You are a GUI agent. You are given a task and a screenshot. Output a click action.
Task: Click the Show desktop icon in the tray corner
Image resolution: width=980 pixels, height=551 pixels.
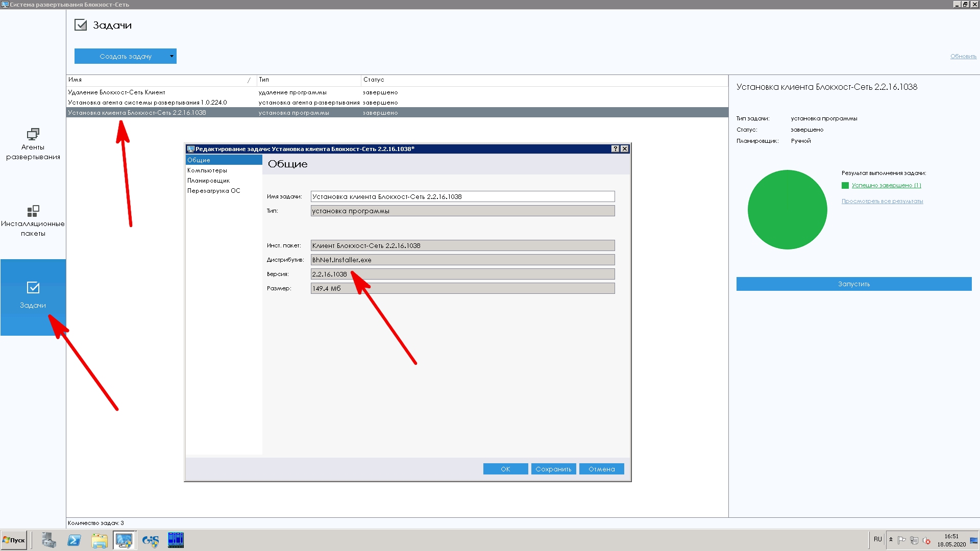click(x=974, y=540)
